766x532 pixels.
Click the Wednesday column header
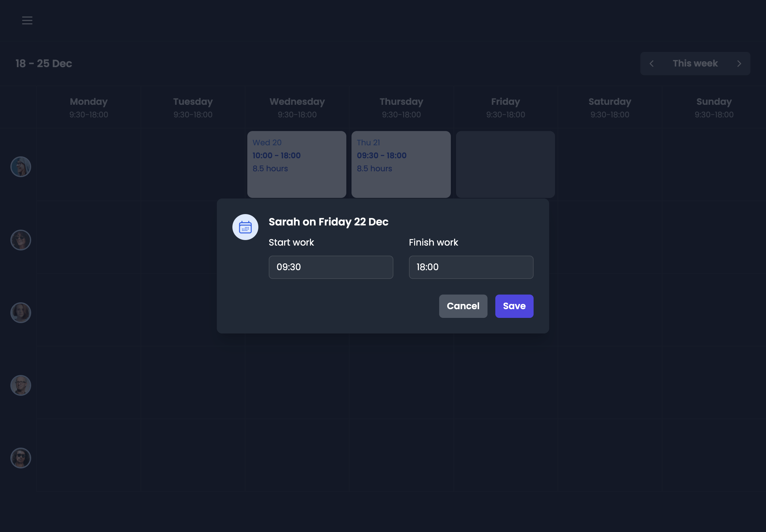(297, 107)
